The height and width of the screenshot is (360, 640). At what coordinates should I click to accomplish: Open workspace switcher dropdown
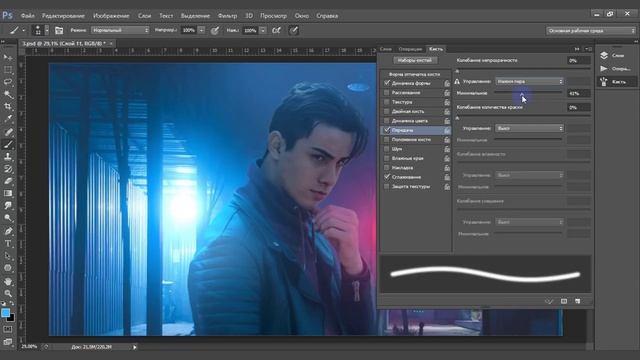tap(591, 31)
